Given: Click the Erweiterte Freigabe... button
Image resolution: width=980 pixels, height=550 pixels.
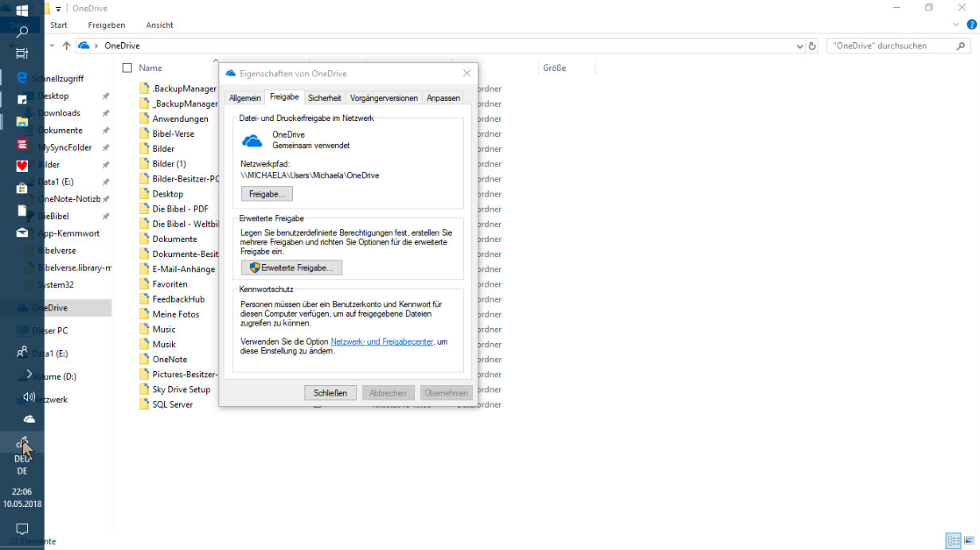Looking at the screenshot, I should point(291,267).
